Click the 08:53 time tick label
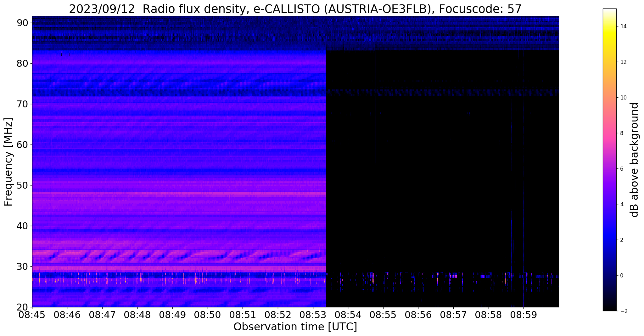This screenshot has width=644, height=336. [313, 315]
